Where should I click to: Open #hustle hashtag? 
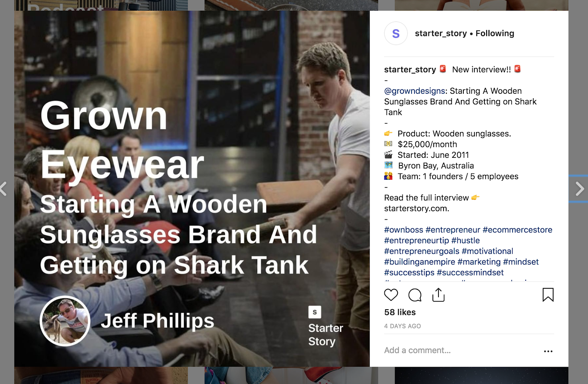466,241
